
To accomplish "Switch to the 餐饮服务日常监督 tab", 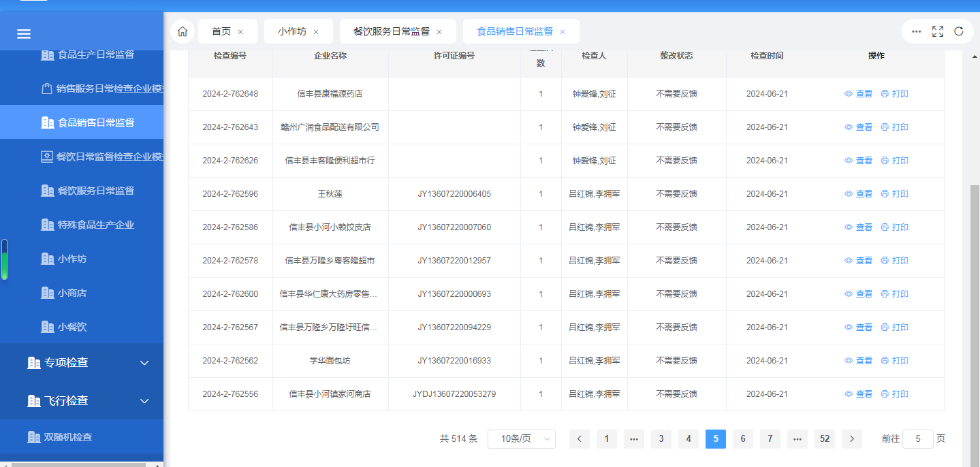I will (x=391, y=31).
